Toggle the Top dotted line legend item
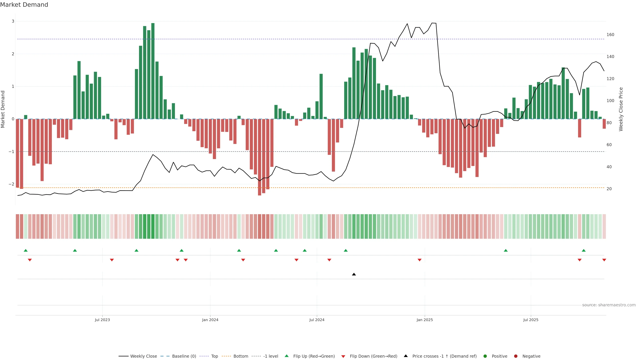Screen dimensions: 644x362 214,356
